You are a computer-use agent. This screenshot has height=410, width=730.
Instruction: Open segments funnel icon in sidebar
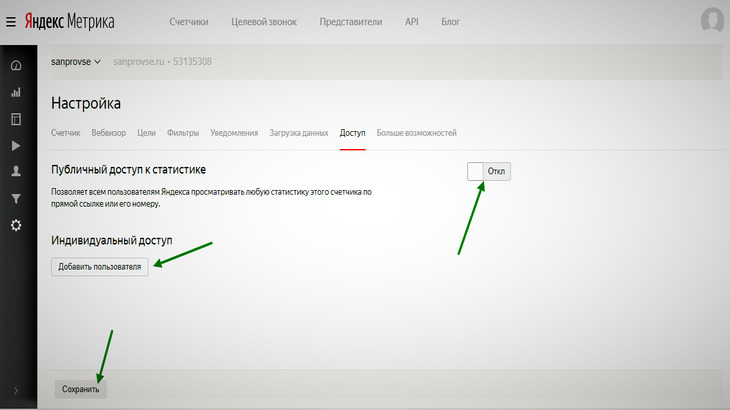[x=16, y=199]
